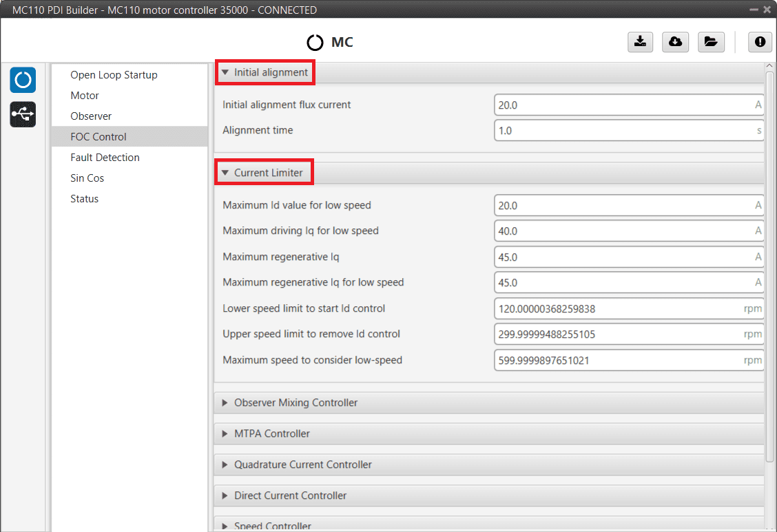Edit the Initial alignment flux current field
Viewport: 777px width, 532px height.
point(628,105)
